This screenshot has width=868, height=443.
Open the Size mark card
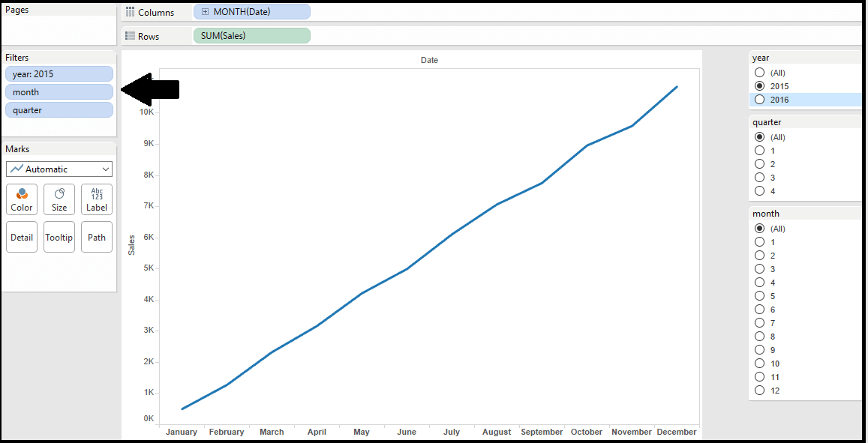click(59, 199)
